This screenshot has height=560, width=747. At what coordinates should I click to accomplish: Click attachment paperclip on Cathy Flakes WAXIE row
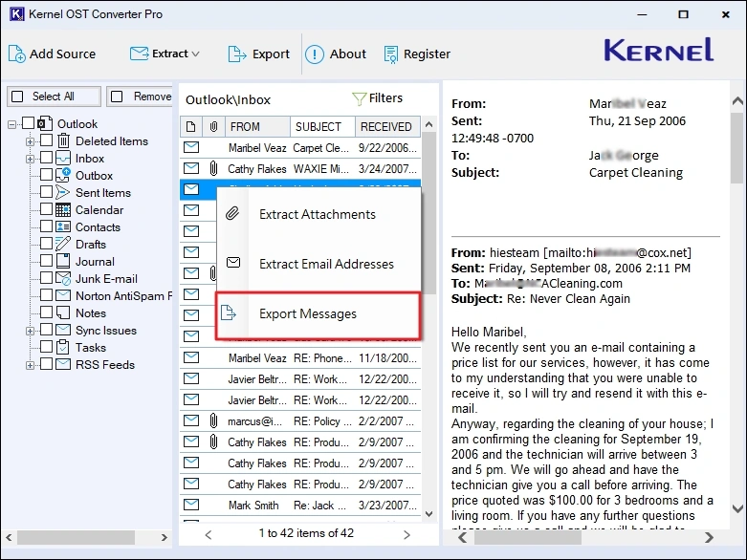(213, 168)
